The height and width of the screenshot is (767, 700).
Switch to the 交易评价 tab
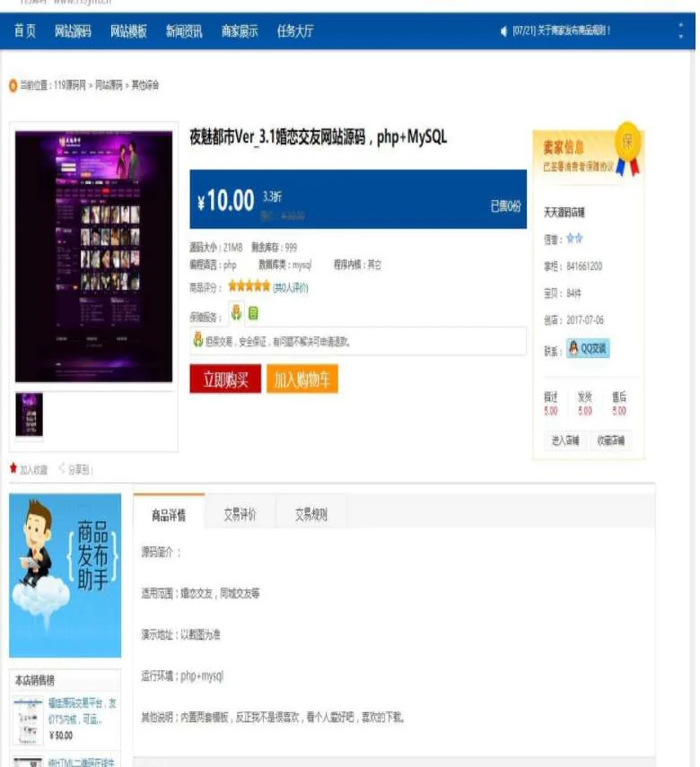(x=240, y=514)
